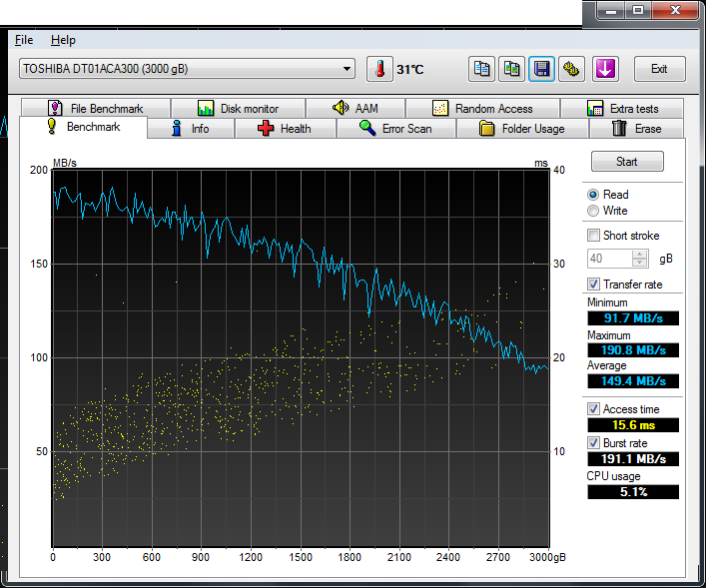
Task: Switch to the Error Scan tab
Action: click(395, 129)
